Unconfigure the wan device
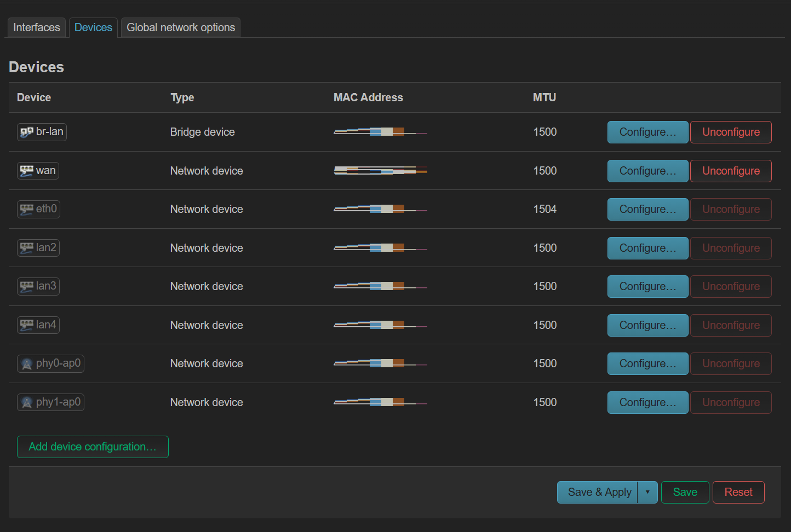Image resolution: width=791 pixels, height=532 pixels. point(731,171)
